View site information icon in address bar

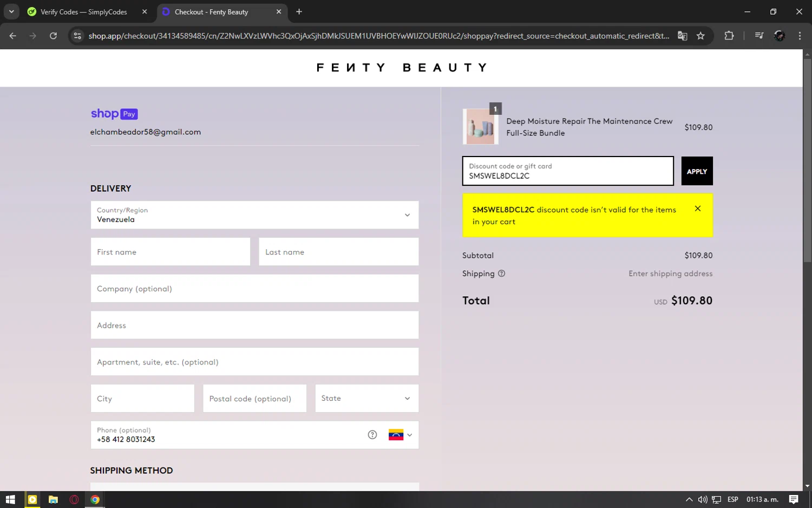[77, 36]
